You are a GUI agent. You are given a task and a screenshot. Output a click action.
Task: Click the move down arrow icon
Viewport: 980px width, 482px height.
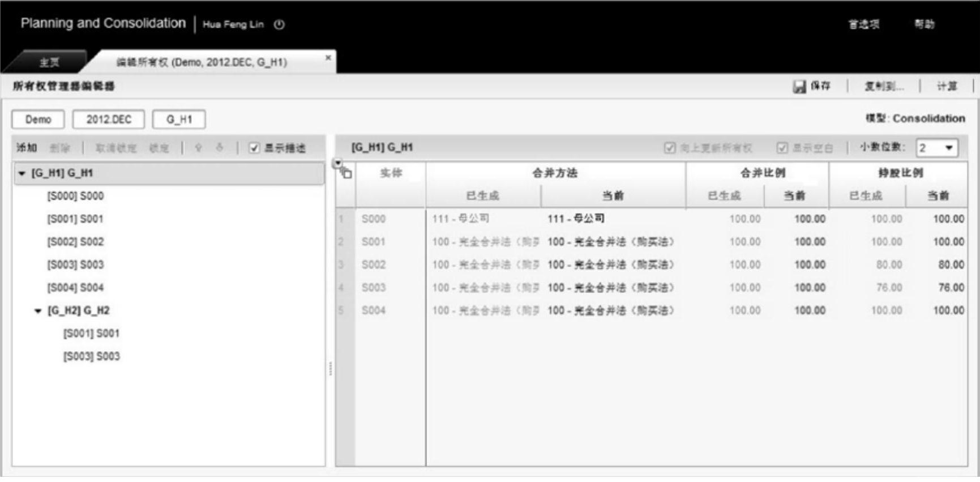pos(220,148)
